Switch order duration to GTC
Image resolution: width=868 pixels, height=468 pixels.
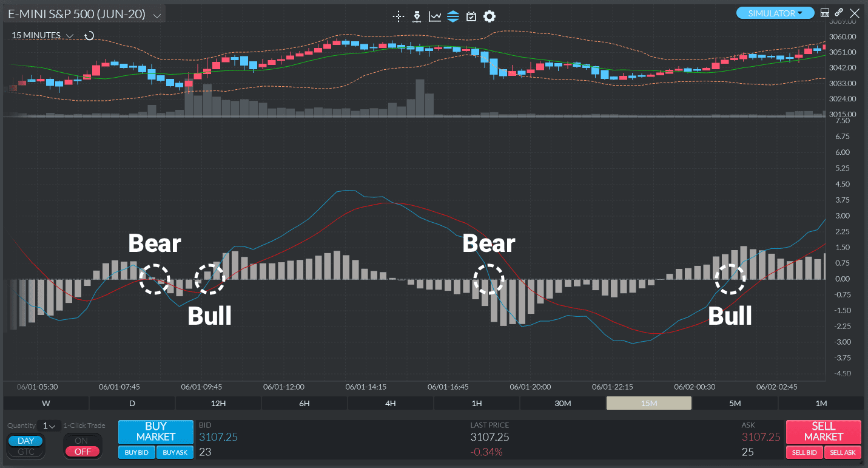(25, 450)
